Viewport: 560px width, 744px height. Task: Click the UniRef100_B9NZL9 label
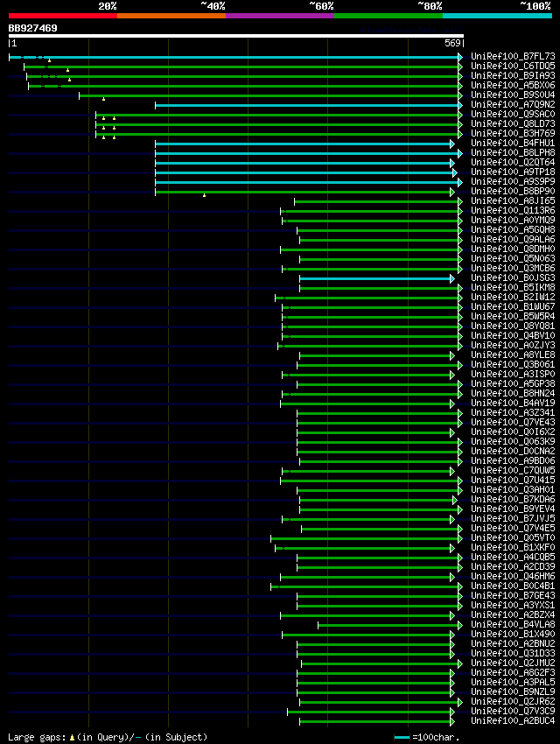(x=513, y=691)
